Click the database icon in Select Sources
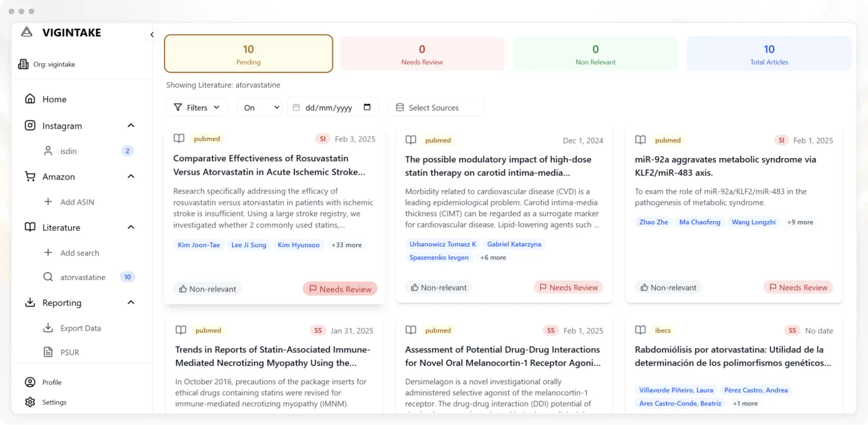 pos(400,107)
